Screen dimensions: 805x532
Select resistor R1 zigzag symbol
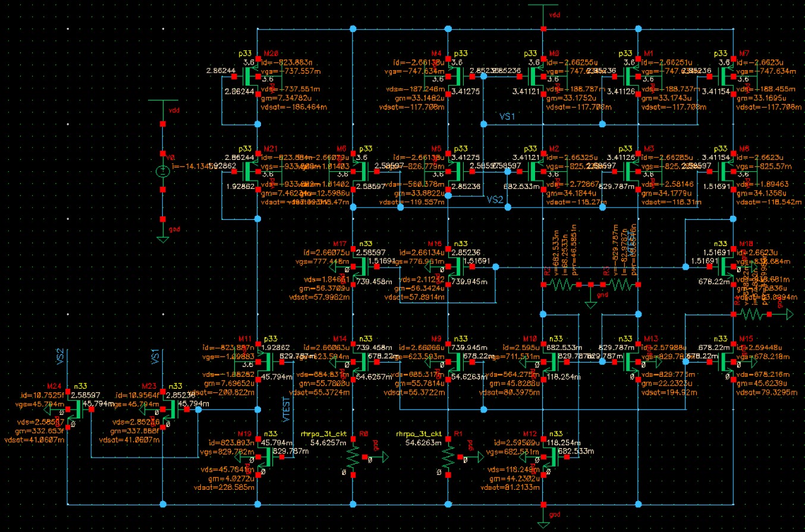click(x=448, y=458)
